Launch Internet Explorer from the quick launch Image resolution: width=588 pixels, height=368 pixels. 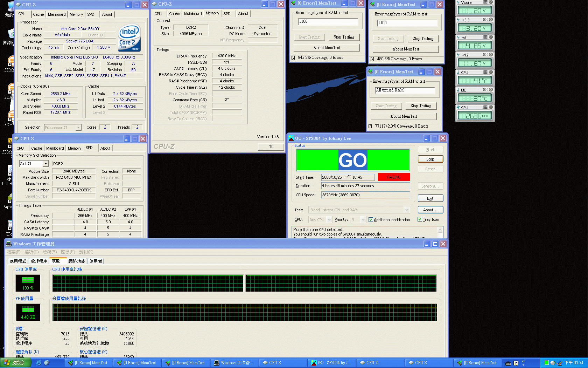coord(39,363)
